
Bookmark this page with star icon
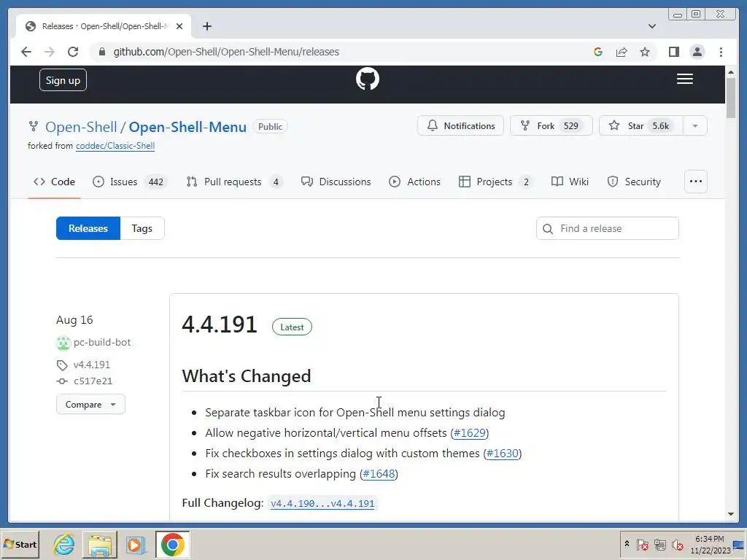point(645,52)
